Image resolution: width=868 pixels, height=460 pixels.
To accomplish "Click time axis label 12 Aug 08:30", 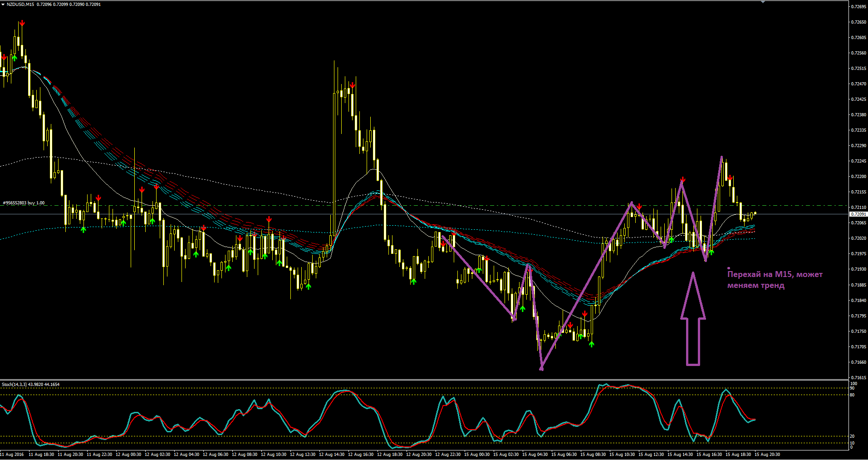I will coord(245,454).
